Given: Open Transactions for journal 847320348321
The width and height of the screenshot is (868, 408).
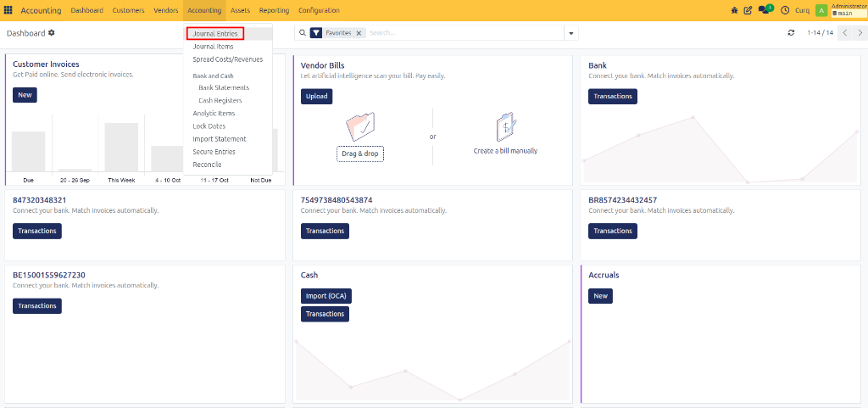Looking at the screenshot, I should tap(37, 231).
